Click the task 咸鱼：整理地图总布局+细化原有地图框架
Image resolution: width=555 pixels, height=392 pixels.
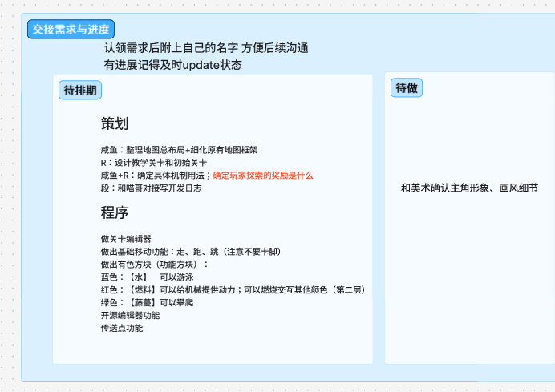tap(179, 150)
